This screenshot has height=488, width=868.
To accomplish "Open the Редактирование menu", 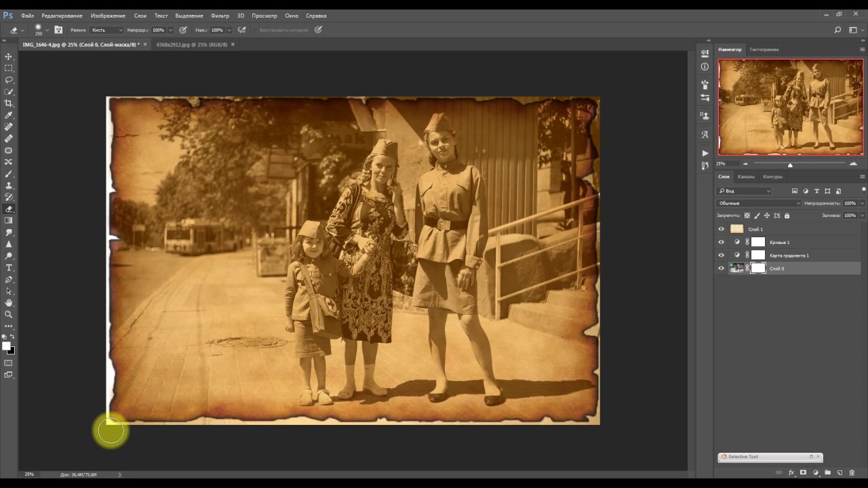I will click(62, 16).
